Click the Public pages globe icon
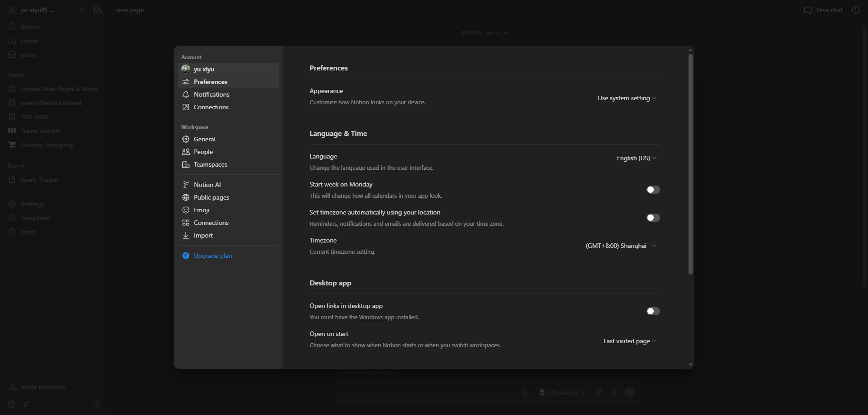The image size is (868, 415). [186, 197]
